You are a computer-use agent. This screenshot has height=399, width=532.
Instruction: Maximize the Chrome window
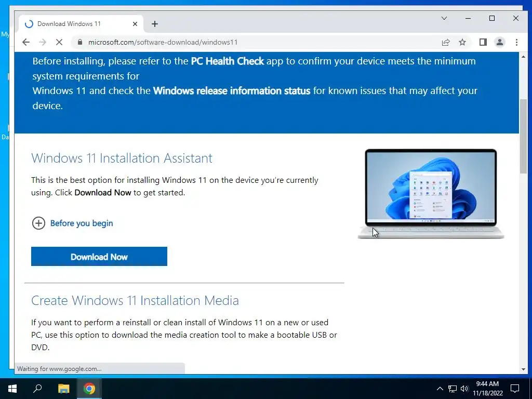492,18
